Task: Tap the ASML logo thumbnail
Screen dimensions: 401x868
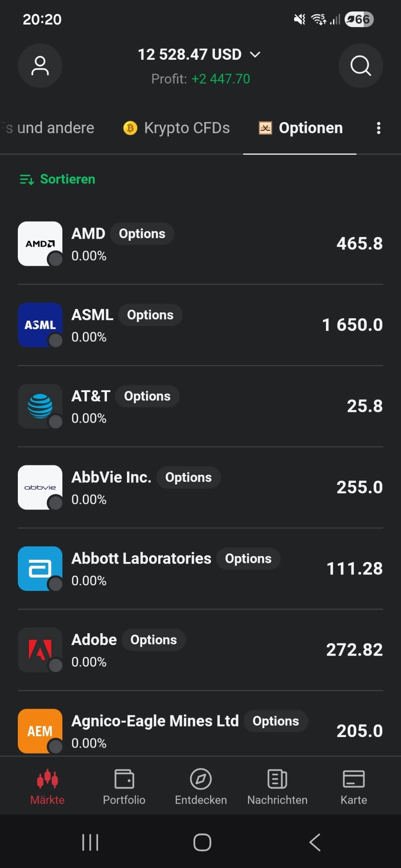Action: coord(40,325)
